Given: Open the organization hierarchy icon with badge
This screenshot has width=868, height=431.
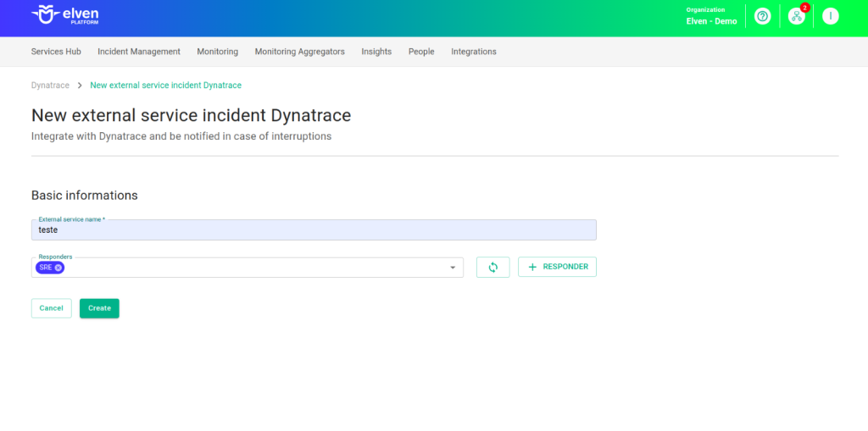Looking at the screenshot, I should (x=796, y=16).
